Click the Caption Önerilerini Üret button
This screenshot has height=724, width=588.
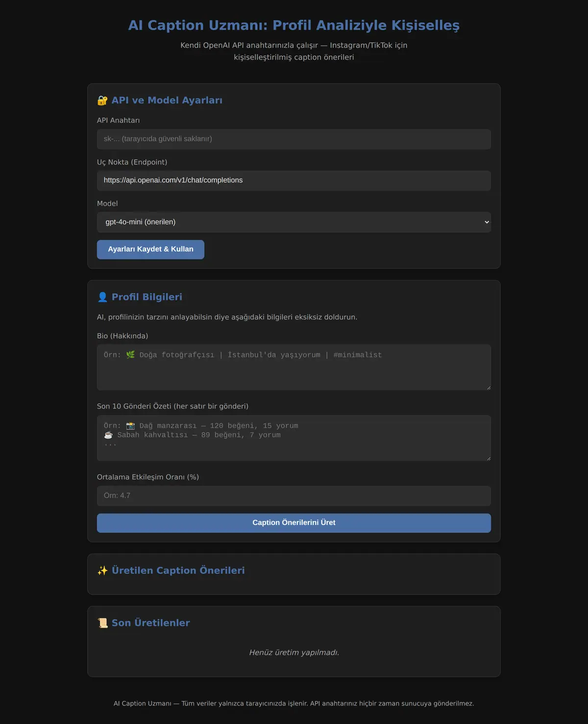point(294,523)
